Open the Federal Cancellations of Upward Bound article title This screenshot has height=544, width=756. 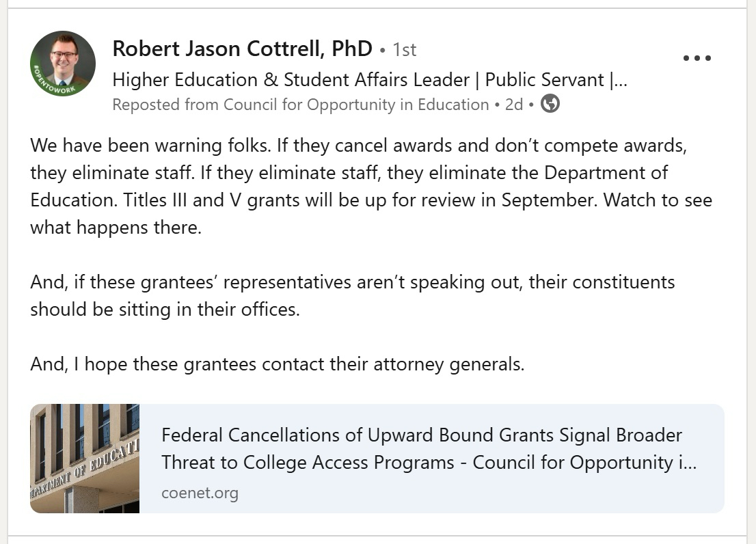point(421,435)
